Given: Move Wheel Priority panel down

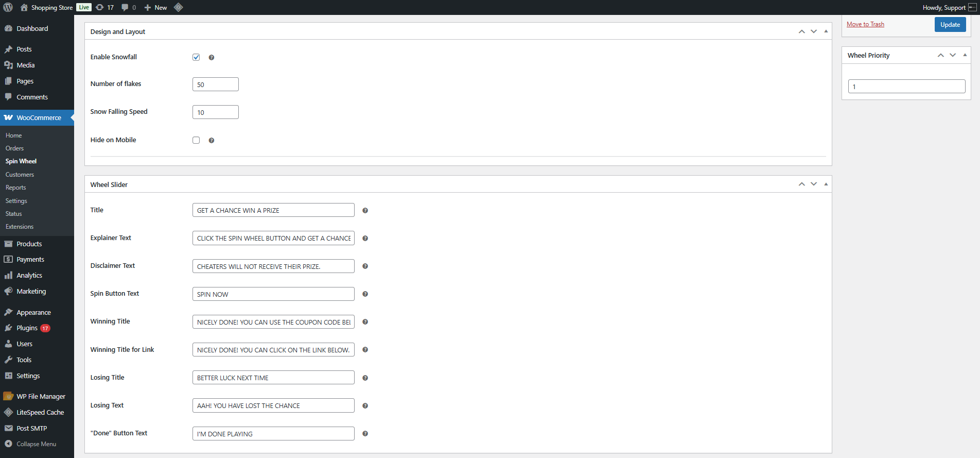Looking at the screenshot, I should point(953,55).
